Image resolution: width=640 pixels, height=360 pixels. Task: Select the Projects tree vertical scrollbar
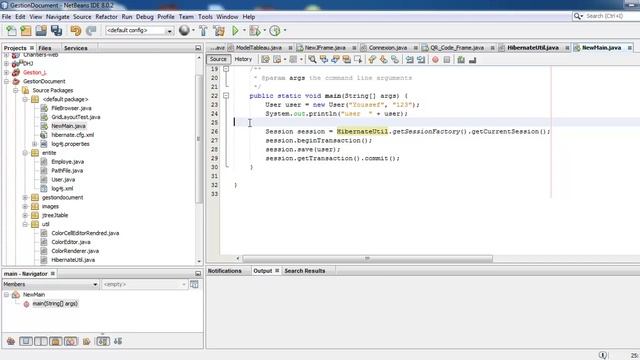tap(199, 139)
